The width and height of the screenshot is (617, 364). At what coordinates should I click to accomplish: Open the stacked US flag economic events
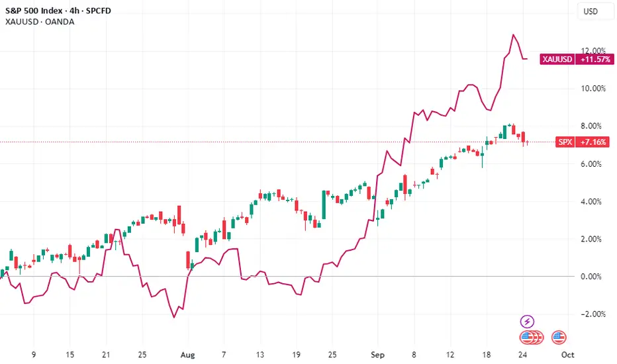pyautogui.click(x=532, y=338)
